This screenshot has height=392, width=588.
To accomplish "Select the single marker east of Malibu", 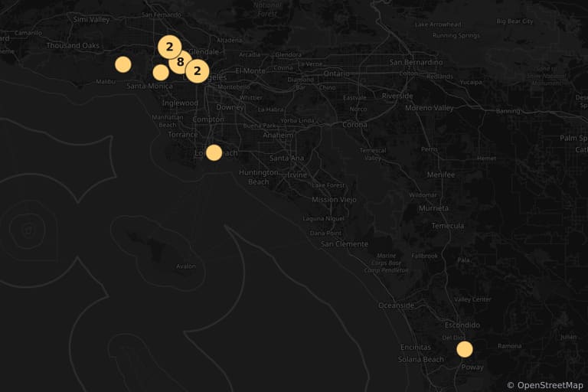I will tap(123, 64).
